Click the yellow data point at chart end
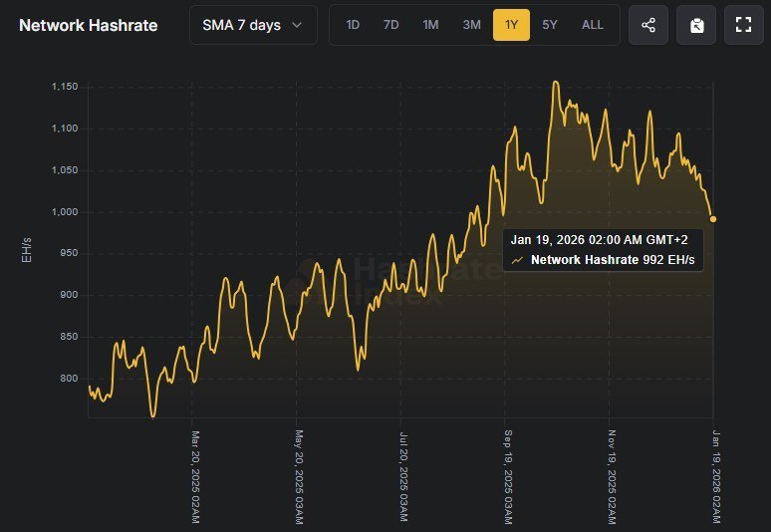This screenshot has height=532, width=771. (x=712, y=219)
